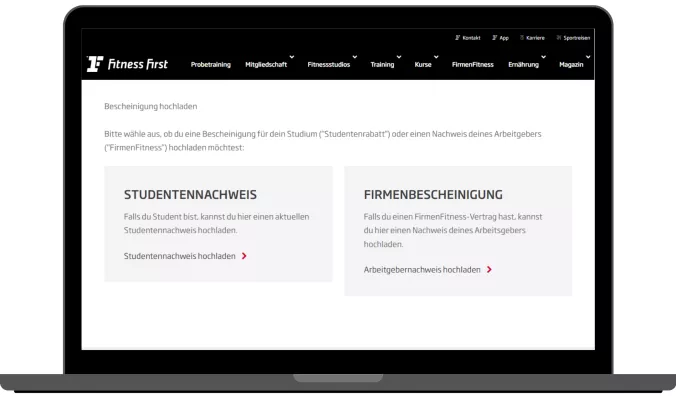Click red arrow next to Studentennachweis hochladen
This screenshot has height=400, width=676.
point(244,256)
